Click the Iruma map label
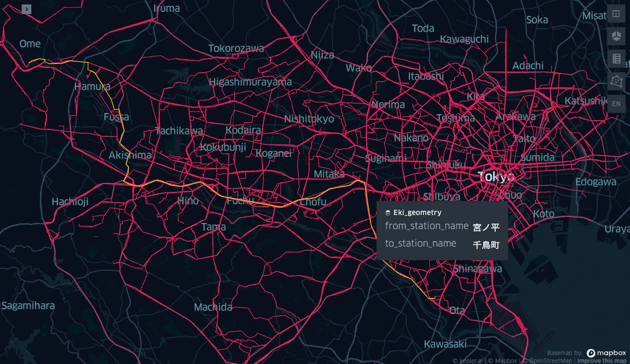The image size is (630, 364). 167,8
